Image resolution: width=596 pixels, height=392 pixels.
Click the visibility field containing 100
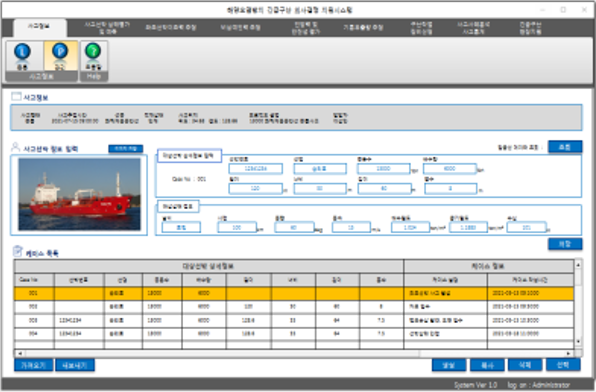pos(237,227)
